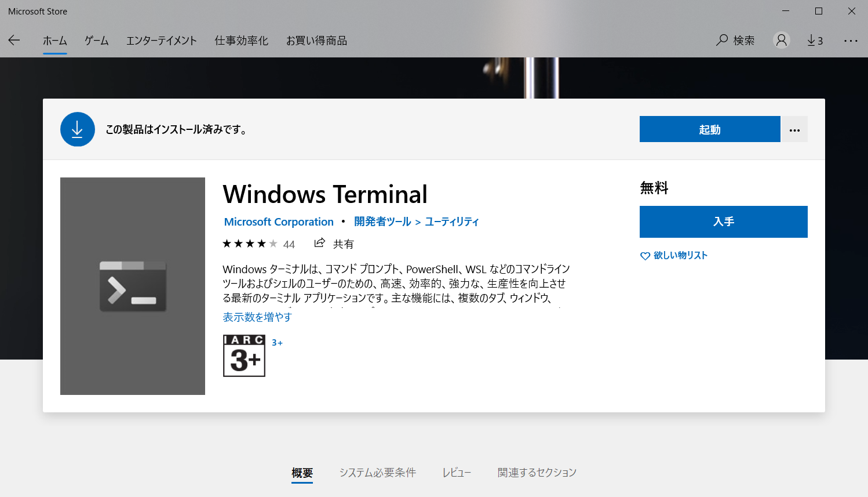
Task: Navigate back with the arrow icon
Action: coord(13,40)
